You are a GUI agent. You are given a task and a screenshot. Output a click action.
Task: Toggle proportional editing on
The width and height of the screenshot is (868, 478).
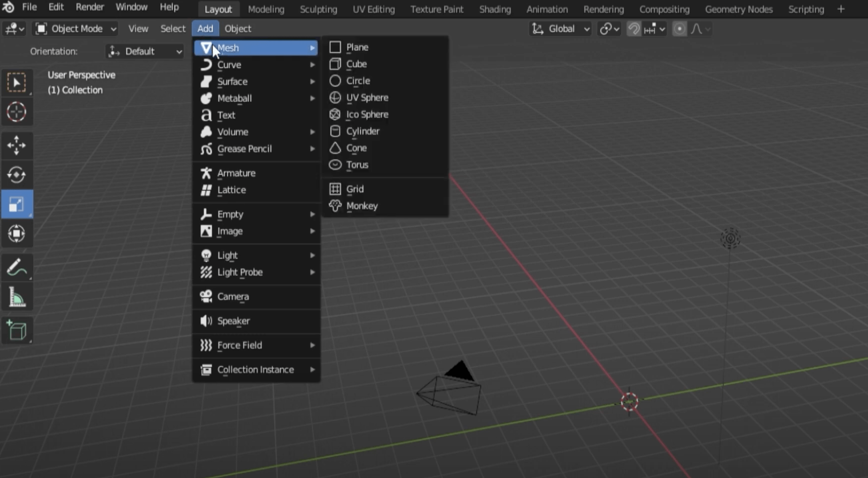click(x=679, y=29)
